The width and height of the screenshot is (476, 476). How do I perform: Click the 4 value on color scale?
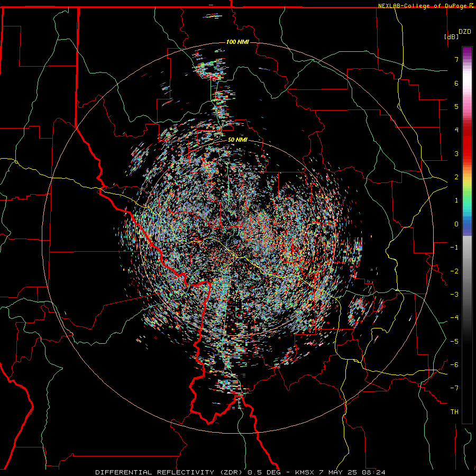pyautogui.click(x=456, y=130)
